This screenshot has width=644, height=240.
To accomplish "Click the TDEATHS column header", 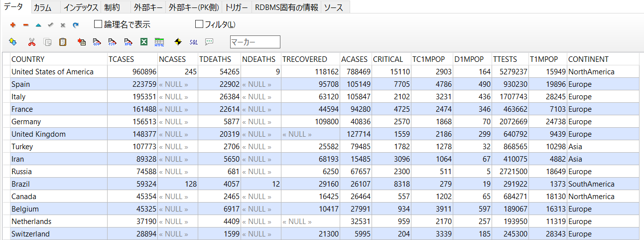I will 219,59.
